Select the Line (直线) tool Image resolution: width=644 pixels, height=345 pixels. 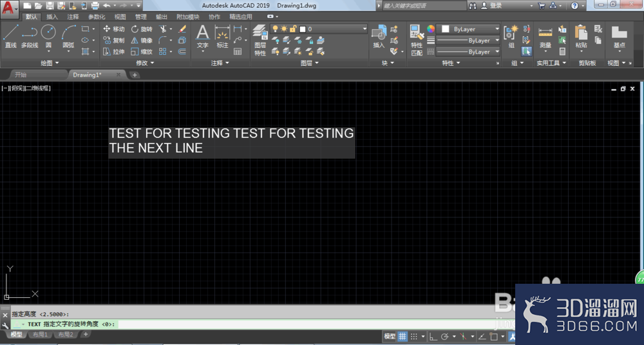(x=11, y=36)
